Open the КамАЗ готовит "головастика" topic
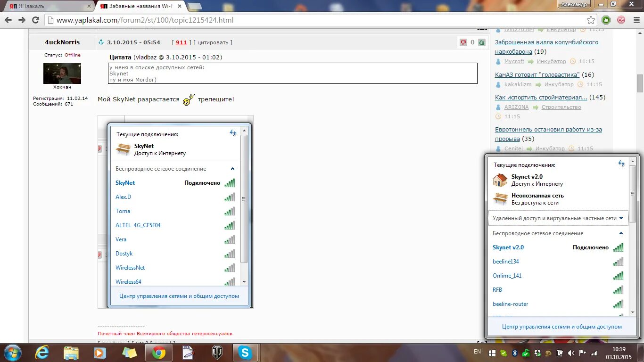This screenshot has width=644, height=362. pos(538,74)
